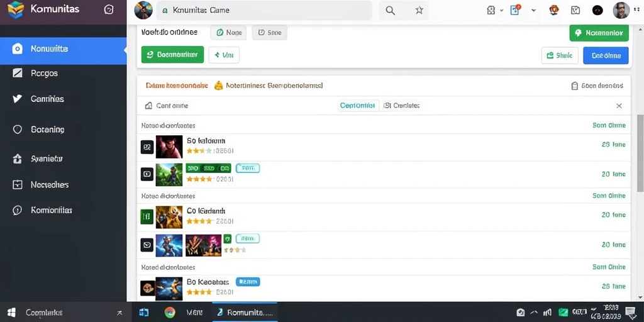This screenshot has width=644, height=322.
Task: Click the puzzle piece extension icon
Action: (491, 10)
